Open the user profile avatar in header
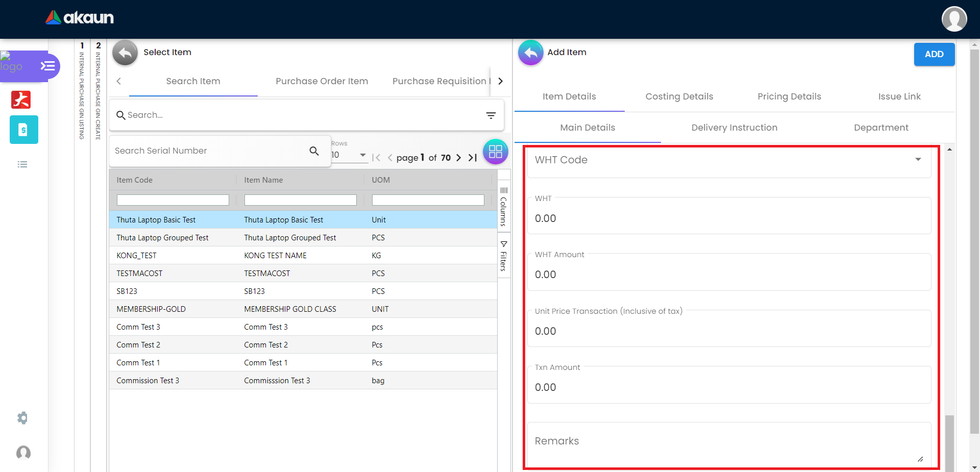This screenshot has height=472, width=980. click(954, 19)
